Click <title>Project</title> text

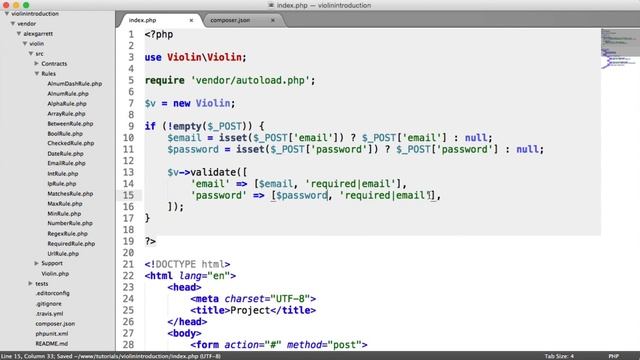pyautogui.click(x=253, y=310)
